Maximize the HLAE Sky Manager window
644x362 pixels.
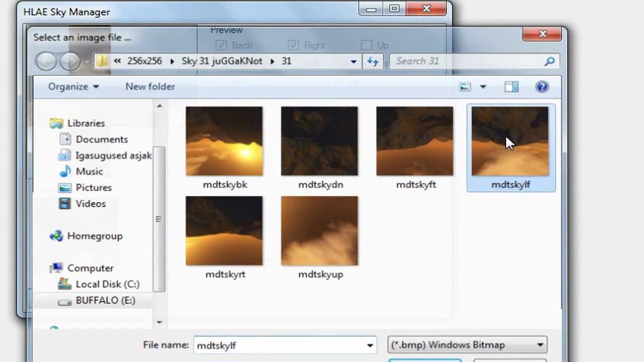pyautogui.click(x=394, y=9)
